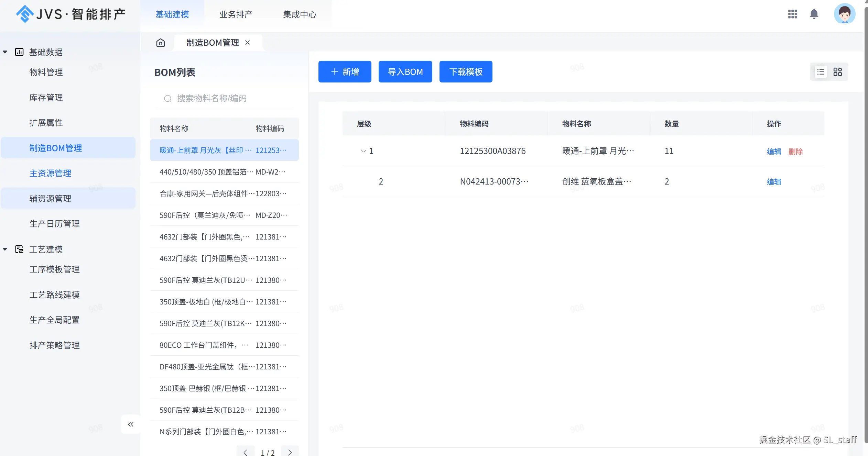Click the 新增 button
Image resolution: width=868 pixels, height=456 pixels.
(x=345, y=72)
